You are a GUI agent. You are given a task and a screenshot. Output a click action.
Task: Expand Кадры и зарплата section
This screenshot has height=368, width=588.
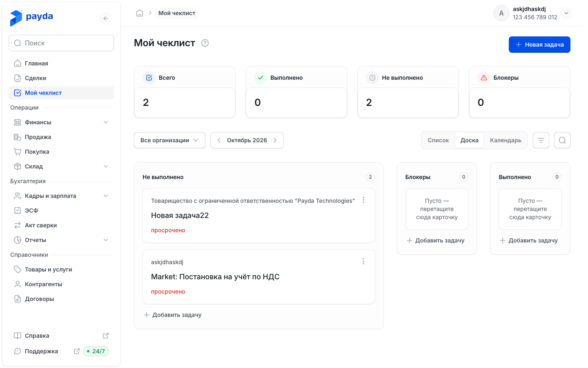coord(61,196)
